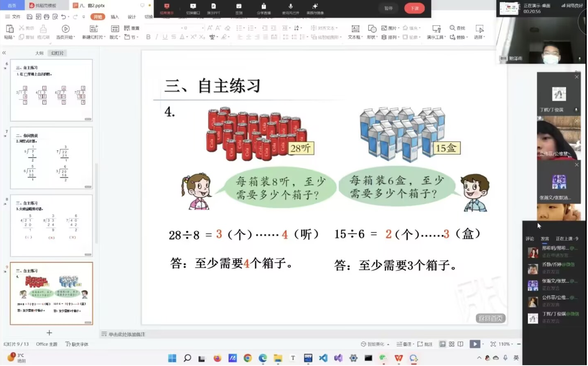
Task: Open presentation tools (演示工具) icon
Action: tap(436, 29)
